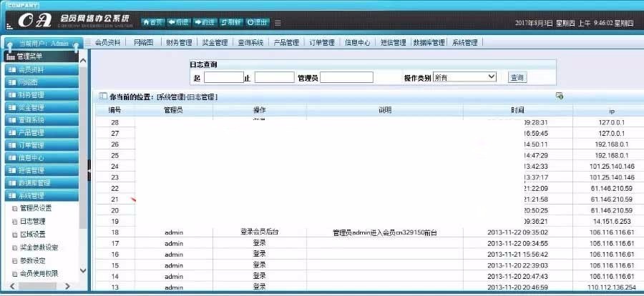Collapse 系统管理 section in the sidebar
This screenshot has width=644, height=296.
click(42, 196)
